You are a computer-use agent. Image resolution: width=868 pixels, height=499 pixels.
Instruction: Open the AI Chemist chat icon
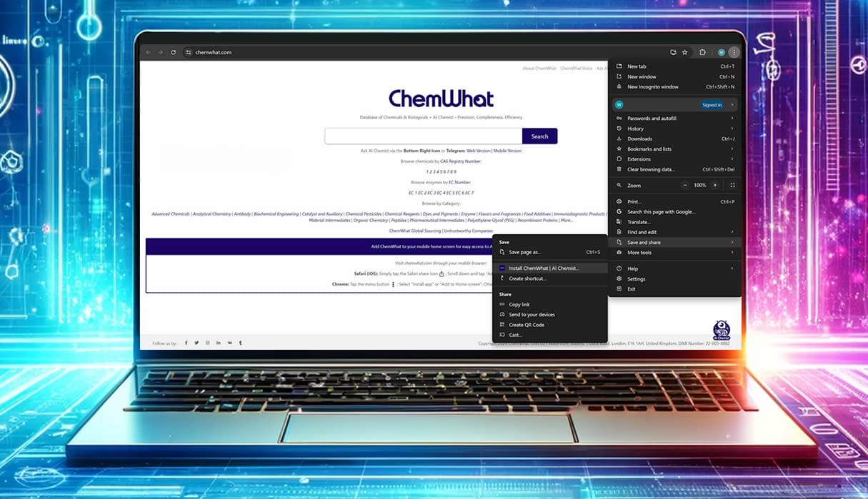[722, 330]
